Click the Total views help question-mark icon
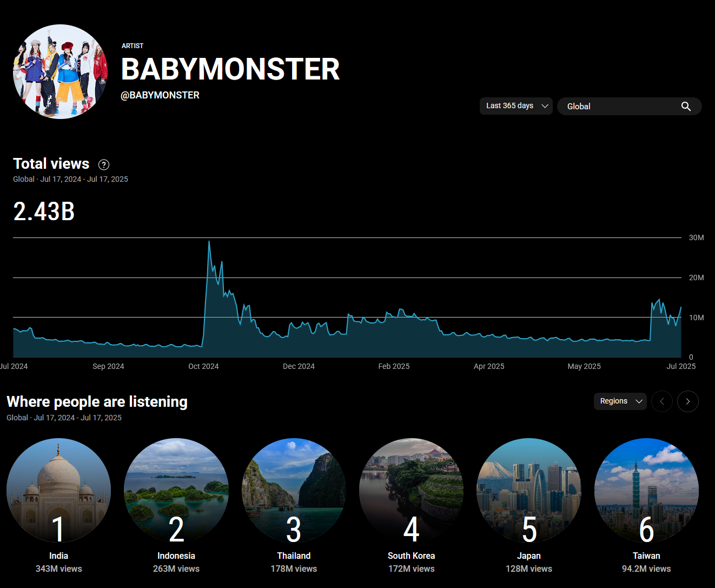This screenshot has height=588, width=715. pos(104,164)
